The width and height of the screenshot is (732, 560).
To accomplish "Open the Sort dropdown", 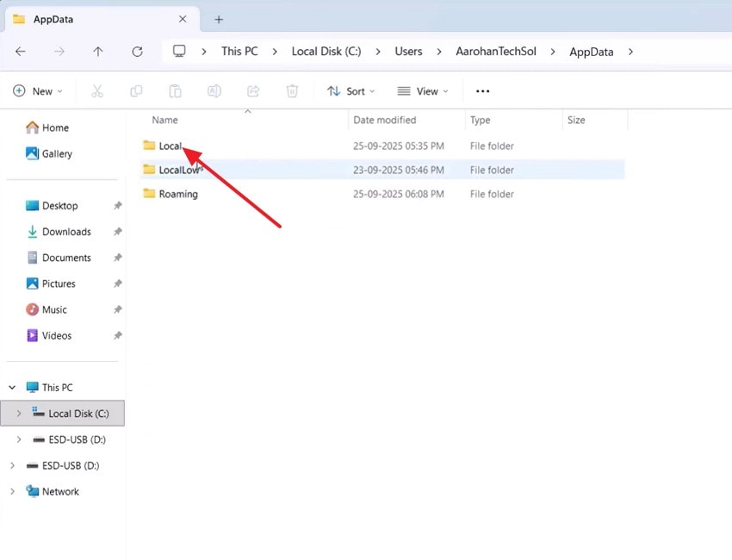I will coord(350,90).
